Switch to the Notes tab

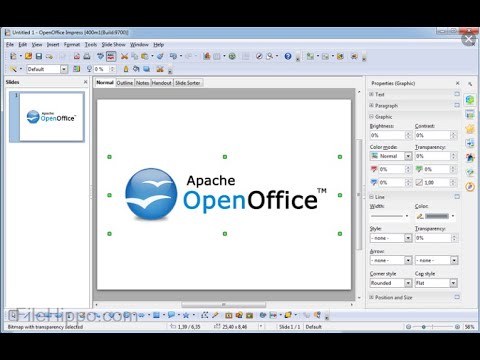[x=142, y=83]
